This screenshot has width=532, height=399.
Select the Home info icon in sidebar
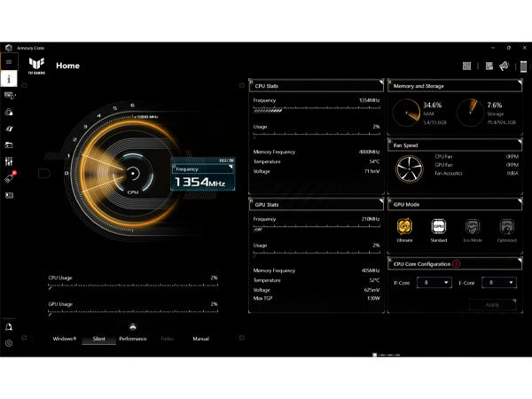pos(9,79)
